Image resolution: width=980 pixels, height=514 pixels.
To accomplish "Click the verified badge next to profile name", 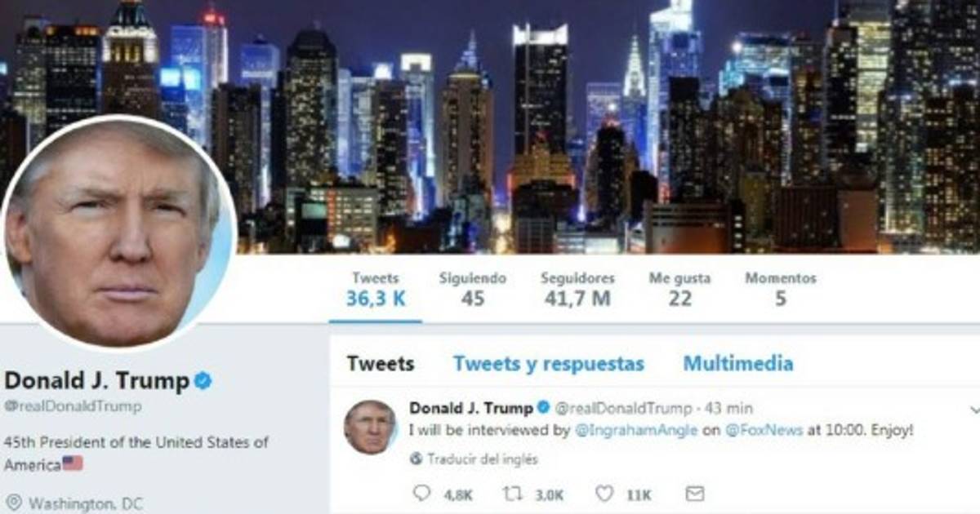I will tap(203, 380).
